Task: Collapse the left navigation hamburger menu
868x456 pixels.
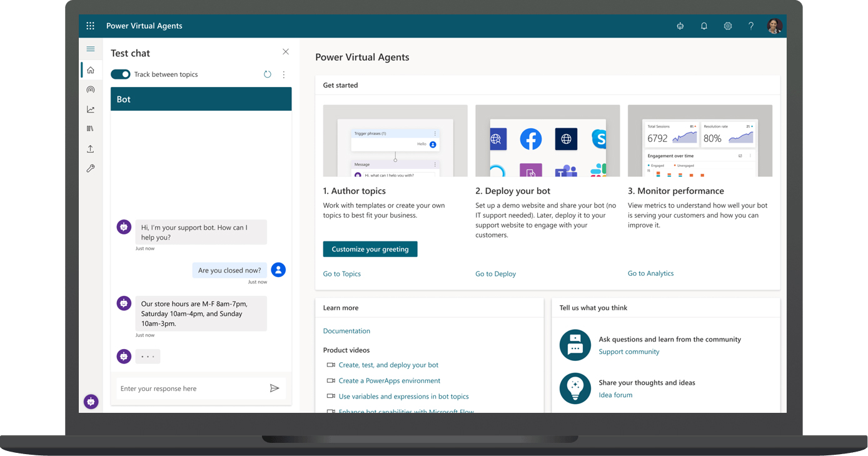Action: [91, 49]
